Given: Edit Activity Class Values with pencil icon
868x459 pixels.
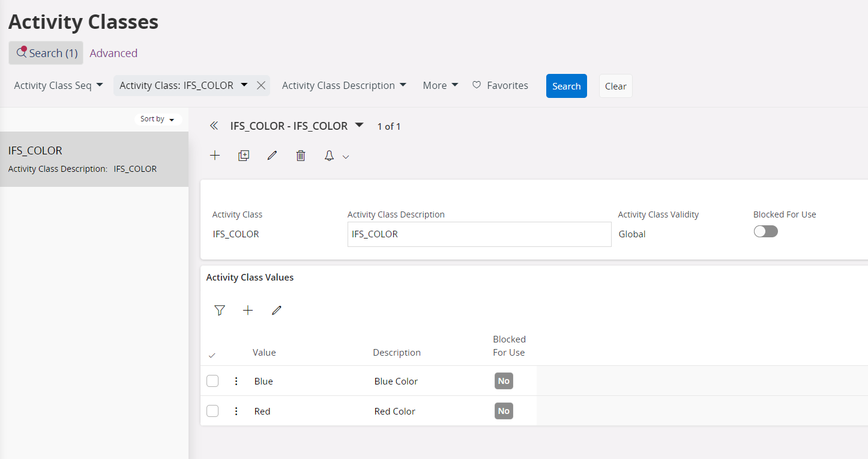Looking at the screenshot, I should [x=276, y=310].
